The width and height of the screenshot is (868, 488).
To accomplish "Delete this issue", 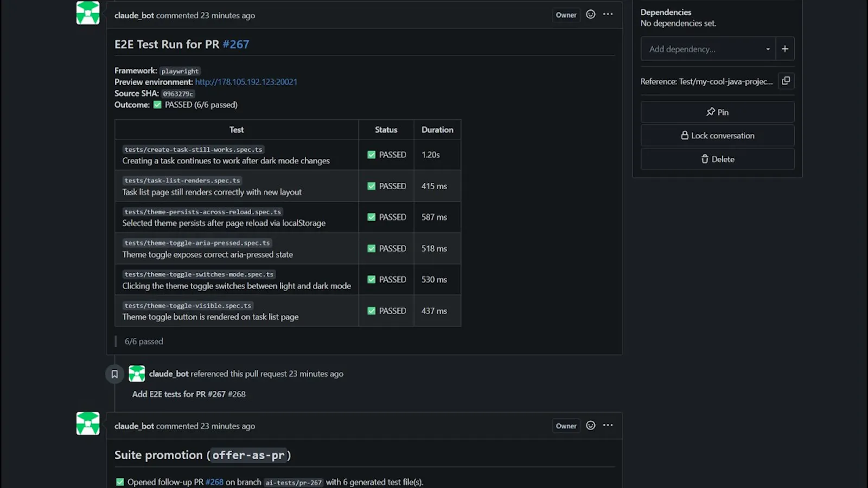I will click(x=717, y=159).
